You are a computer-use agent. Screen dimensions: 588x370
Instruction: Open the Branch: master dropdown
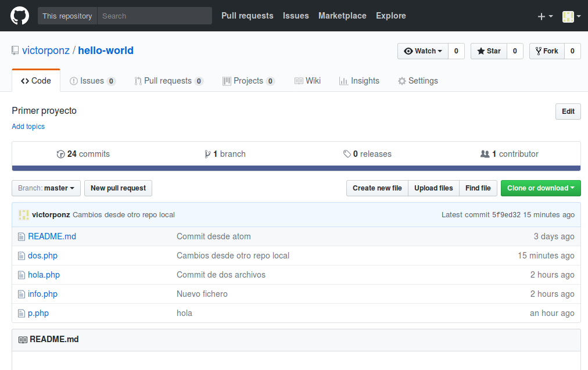click(46, 188)
